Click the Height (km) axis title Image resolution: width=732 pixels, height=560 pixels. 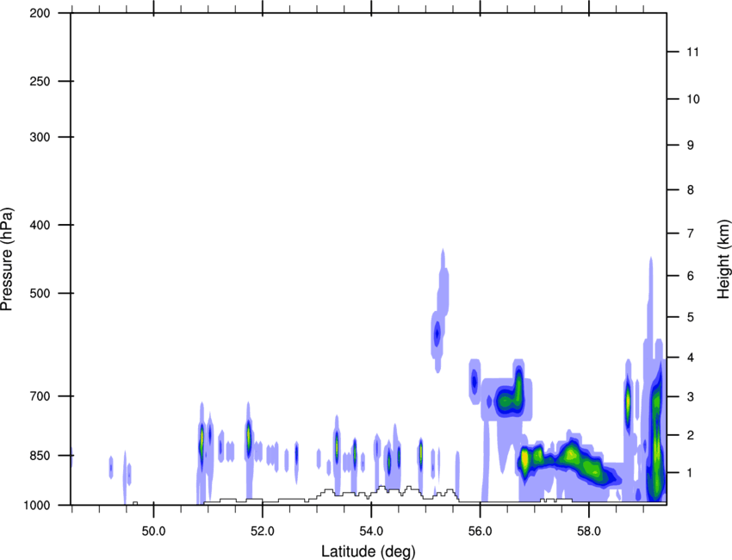coord(723,259)
